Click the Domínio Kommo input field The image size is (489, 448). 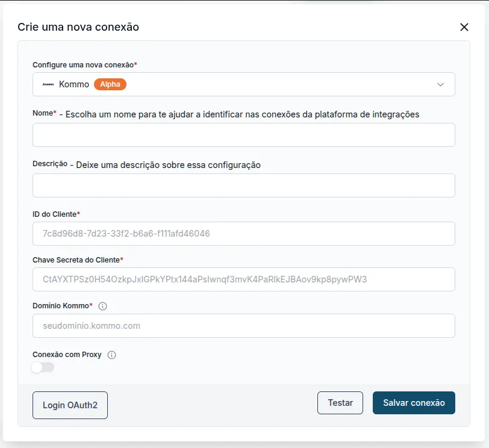(243, 326)
